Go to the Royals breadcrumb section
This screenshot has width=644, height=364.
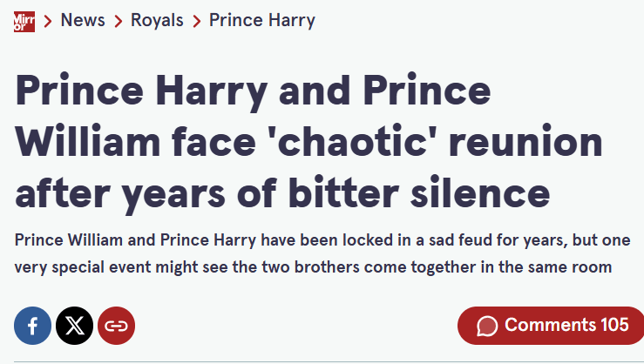coord(158,21)
